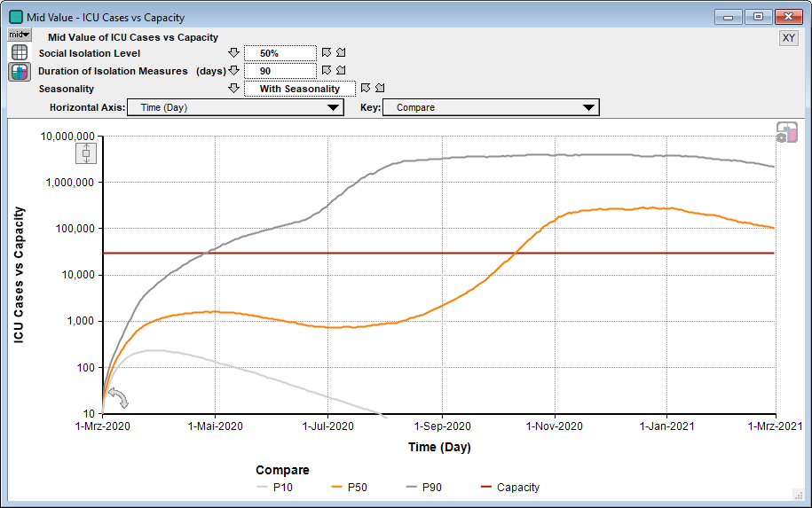Open Social Isolation Level 50% selector
812x508 pixels.
(280, 53)
